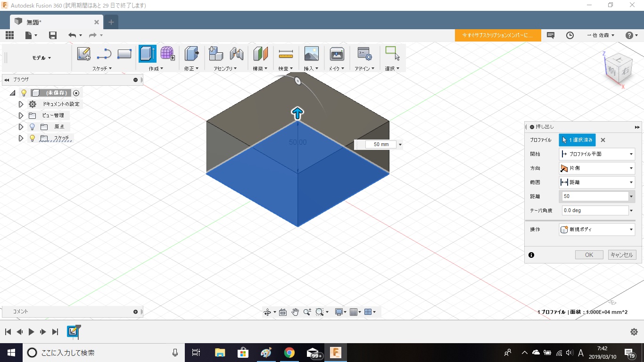Screen dimensions: 644x362
Task: Open timeline settings gear
Action: 634,332
